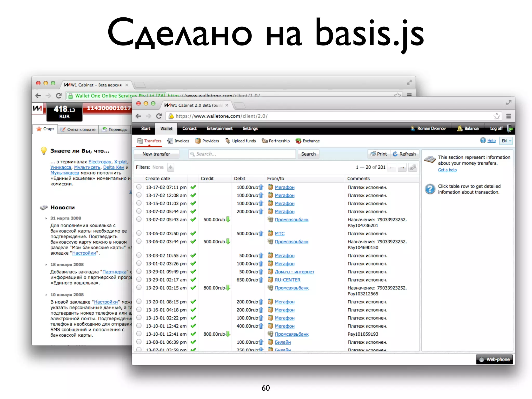Open the Contact menu tab

tap(189, 128)
